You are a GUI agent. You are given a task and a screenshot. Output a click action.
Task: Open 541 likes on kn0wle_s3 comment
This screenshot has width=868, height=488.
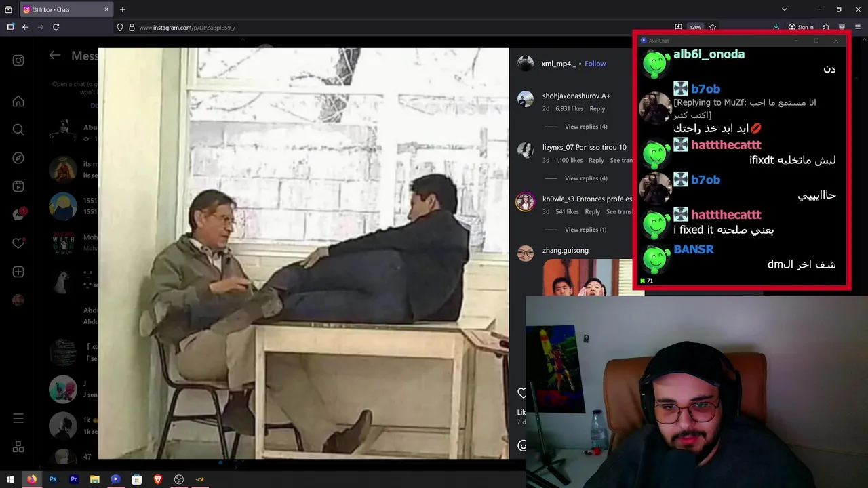coord(567,211)
